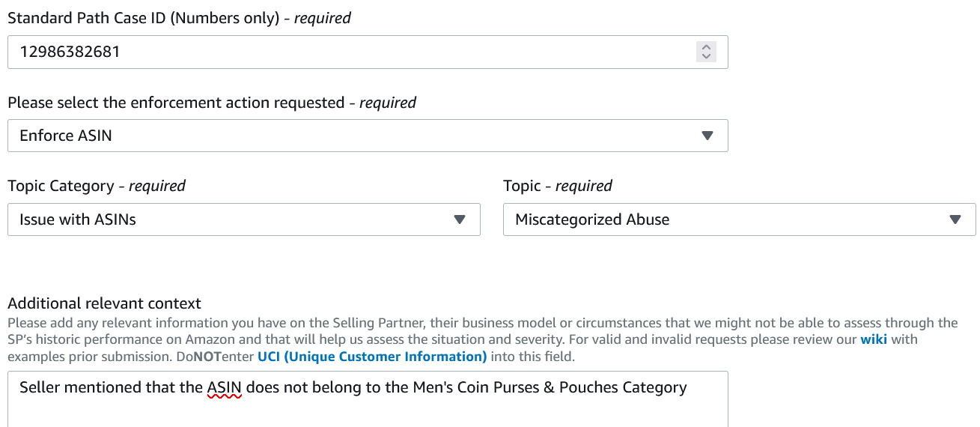This screenshot has height=427, width=980.
Task: Open the UCI (Unique Customer Information) link
Action: 372,357
